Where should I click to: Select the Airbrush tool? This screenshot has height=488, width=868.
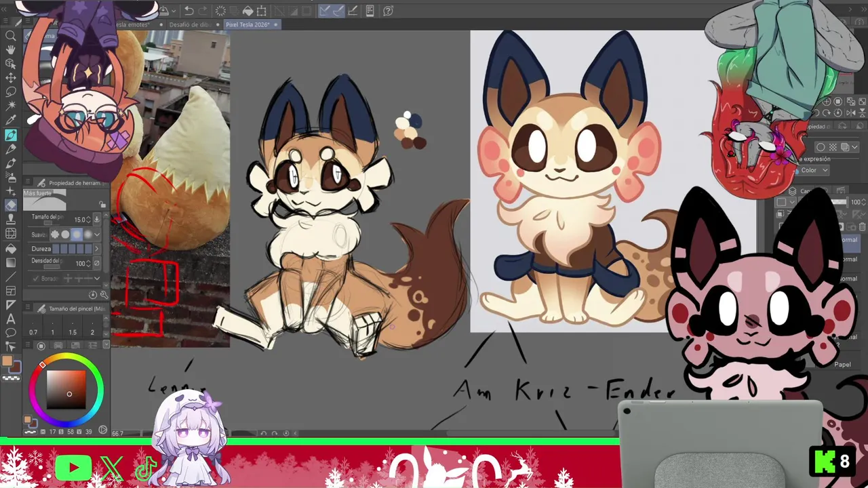click(x=11, y=178)
